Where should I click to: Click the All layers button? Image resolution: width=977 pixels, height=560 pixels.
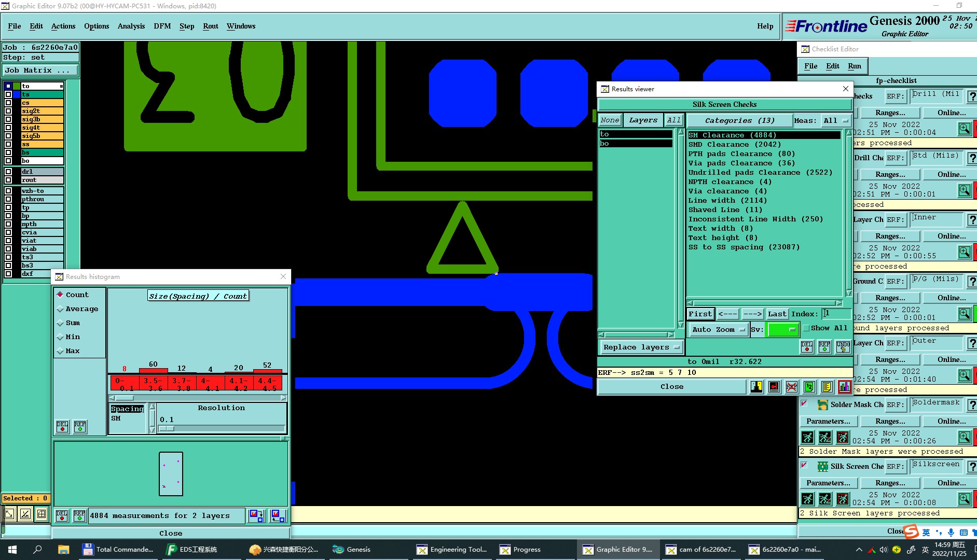(674, 120)
